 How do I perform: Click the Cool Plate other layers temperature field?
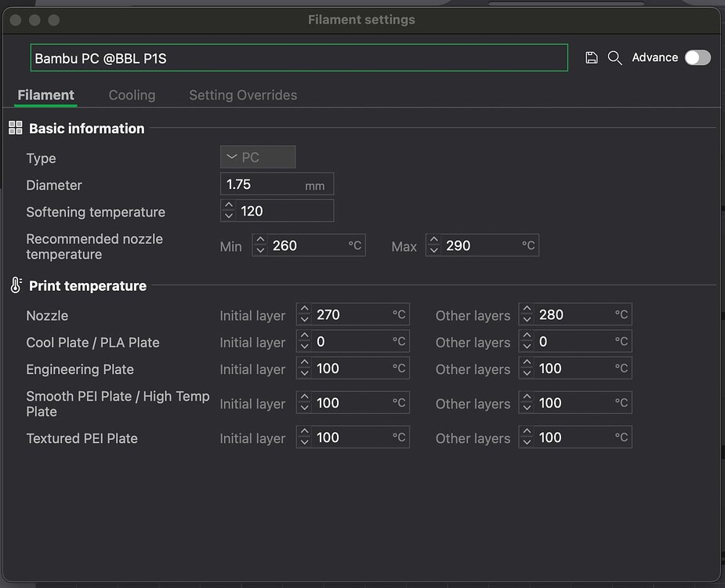coord(575,341)
